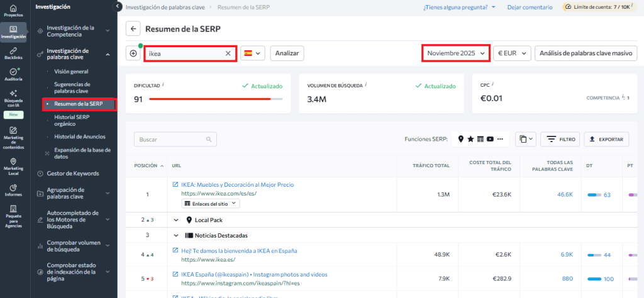
Task: Open Marketing de contenidos sidebar icon
Action: coord(13,136)
